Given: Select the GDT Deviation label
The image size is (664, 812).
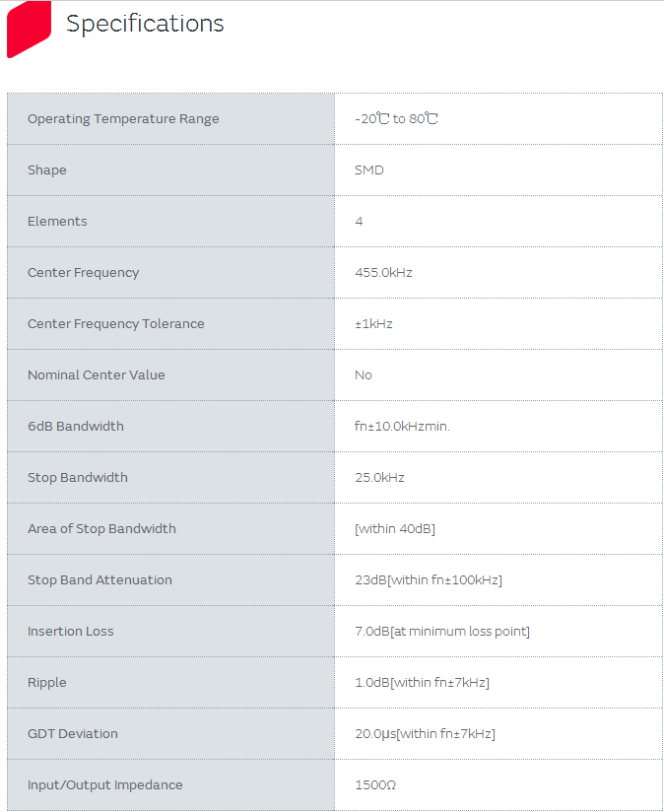Looking at the screenshot, I should click(x=73, y=734).
